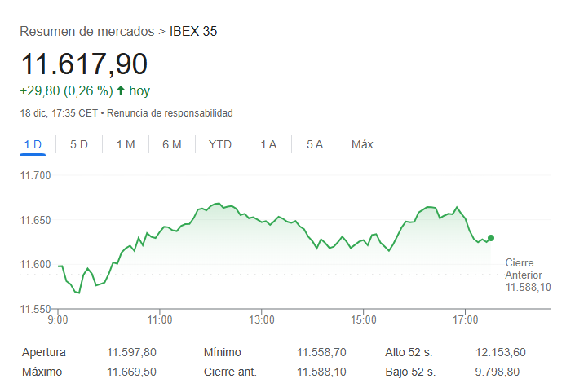Click the Máximo value 11.669,50
This screenshot has height=392, width=575.
click(131, 372)
